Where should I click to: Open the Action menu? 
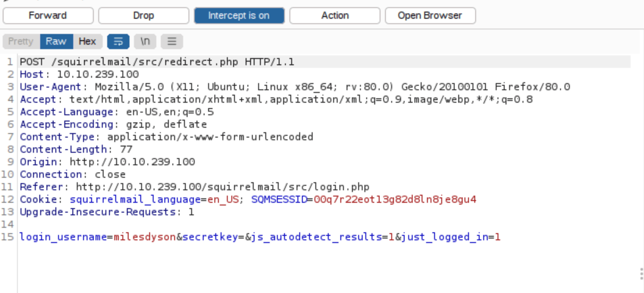[x=335, y=15]
